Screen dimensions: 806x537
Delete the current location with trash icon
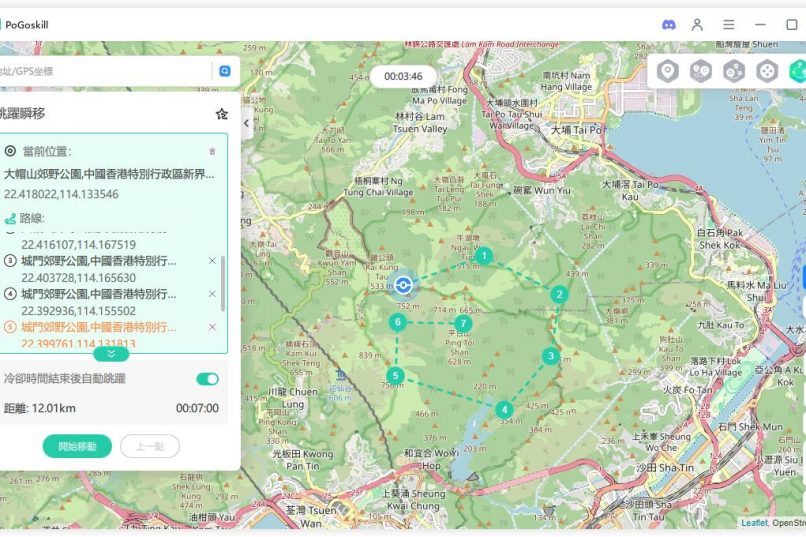click(x=211, y=151)
